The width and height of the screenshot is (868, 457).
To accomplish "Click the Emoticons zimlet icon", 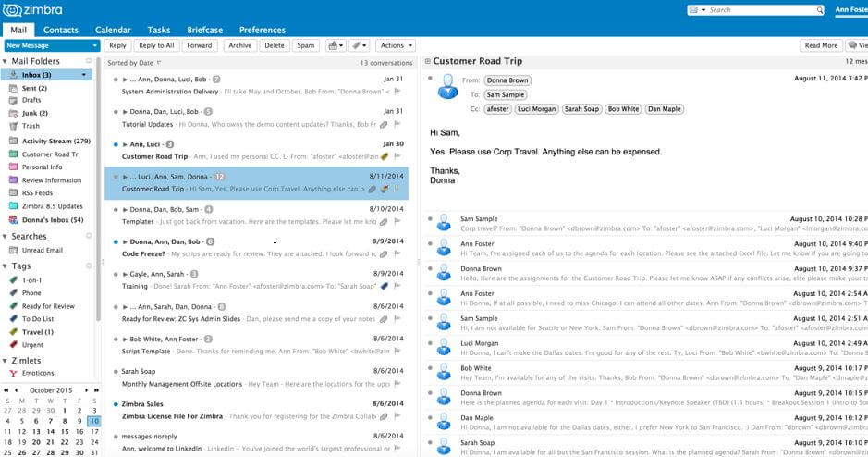I will (13, 374).
